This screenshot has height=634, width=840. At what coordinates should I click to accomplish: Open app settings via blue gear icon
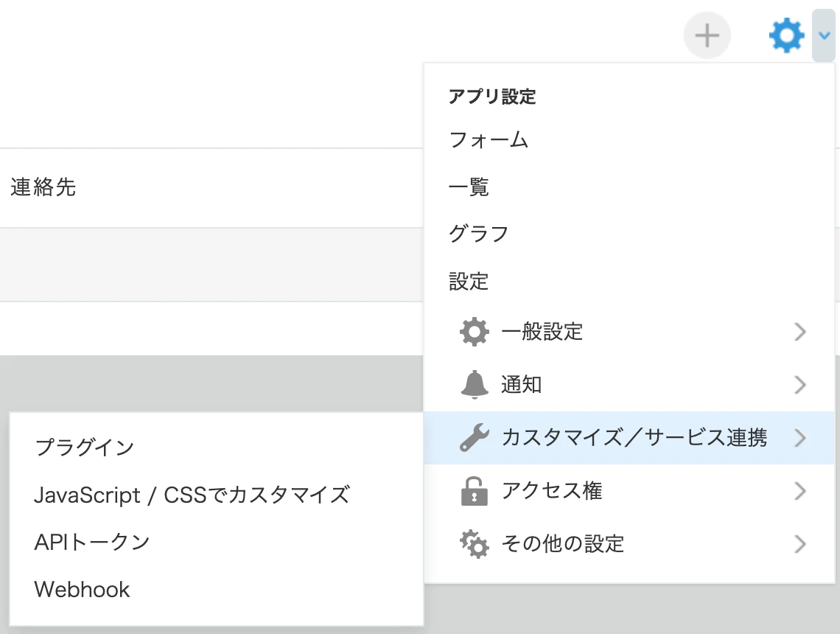[x=786, y=35]
